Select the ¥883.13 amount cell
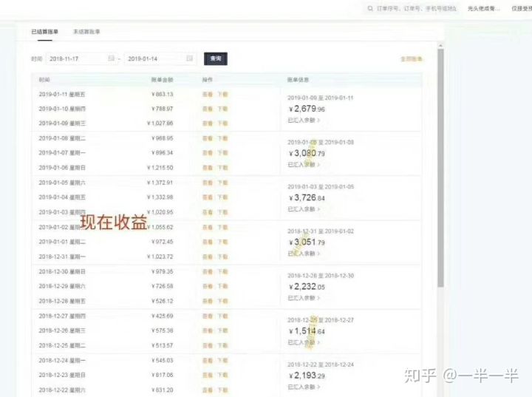This screenshot has height=397, width=532. 162,95
